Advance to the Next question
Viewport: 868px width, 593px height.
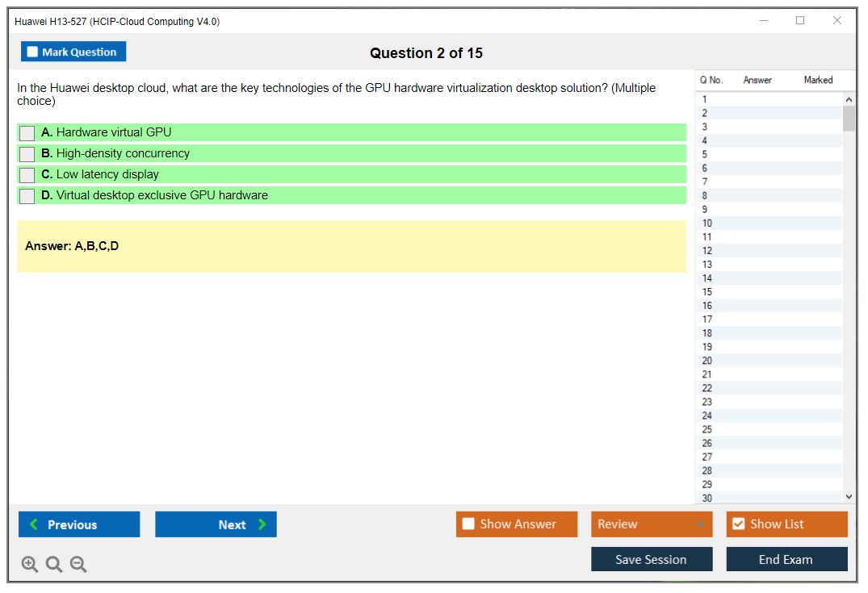pyautogui.click(x=216, y=524)
